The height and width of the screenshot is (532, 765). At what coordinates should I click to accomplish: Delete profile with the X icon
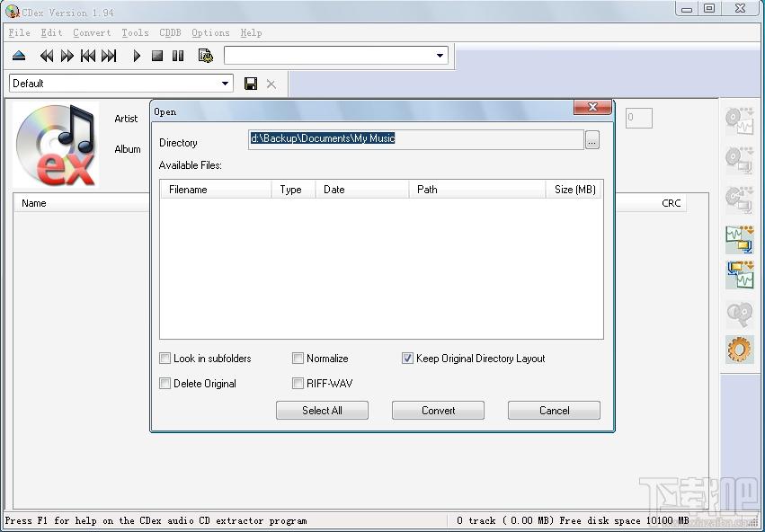click(271, 84)
